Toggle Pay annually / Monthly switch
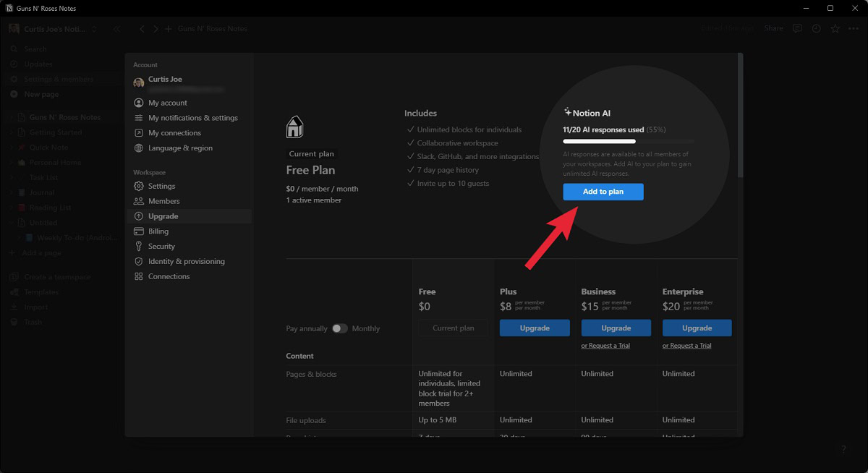 pyautogui.click(x=339, y=328)
